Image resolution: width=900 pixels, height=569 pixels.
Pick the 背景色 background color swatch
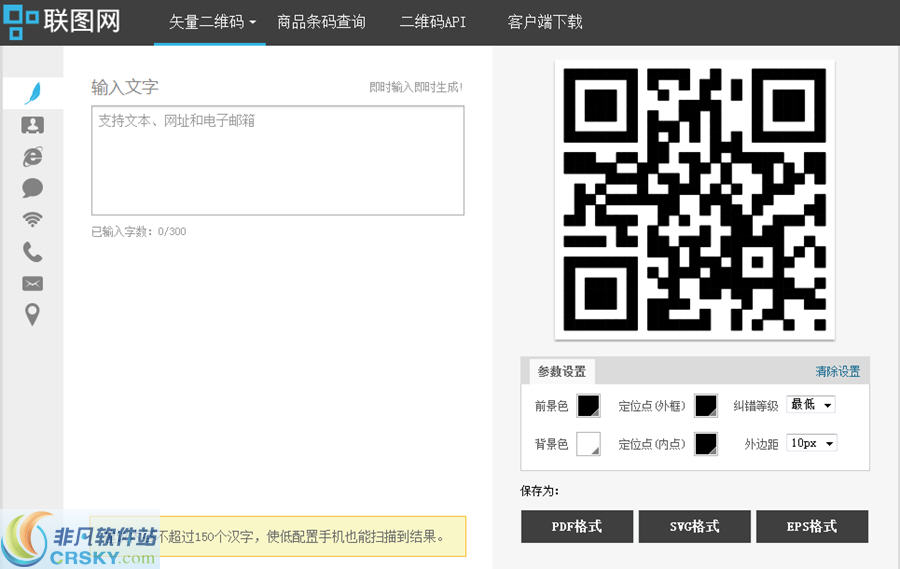[588, 444]
